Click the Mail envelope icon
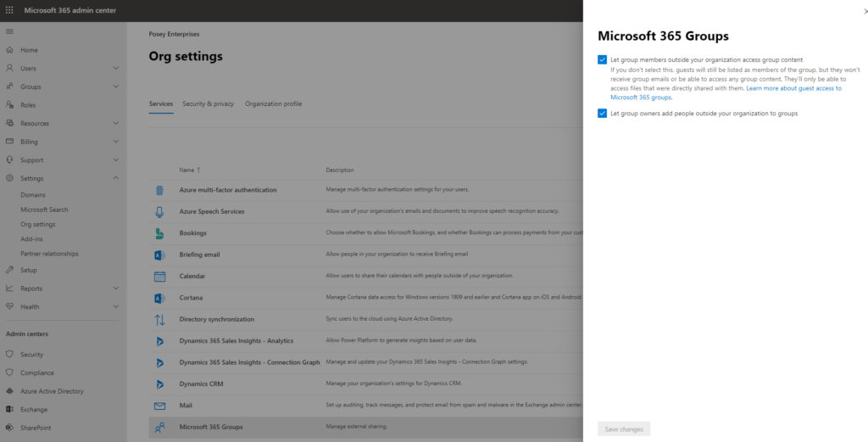 click(x=159, y=406)
